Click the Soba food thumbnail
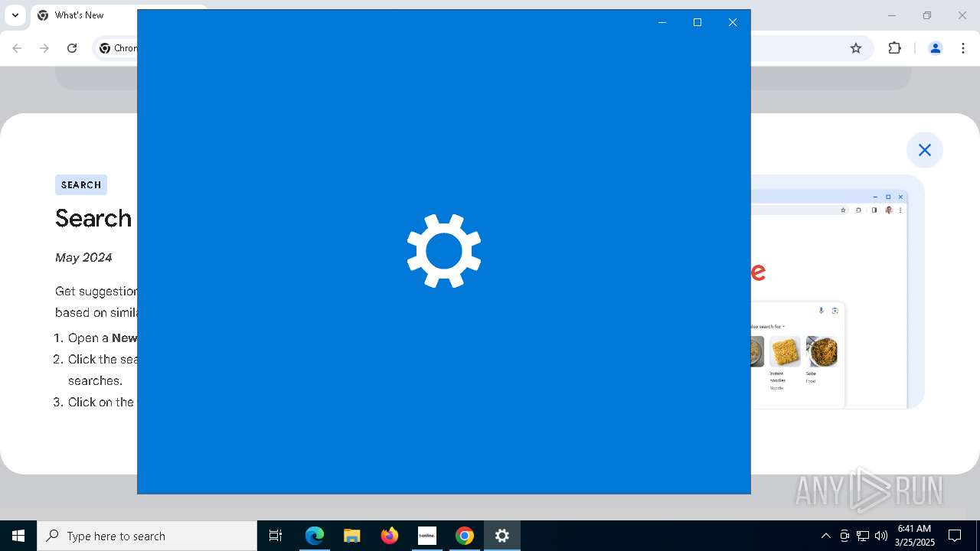Viewport: 980px width, 551px height. (x=822, y=352)
